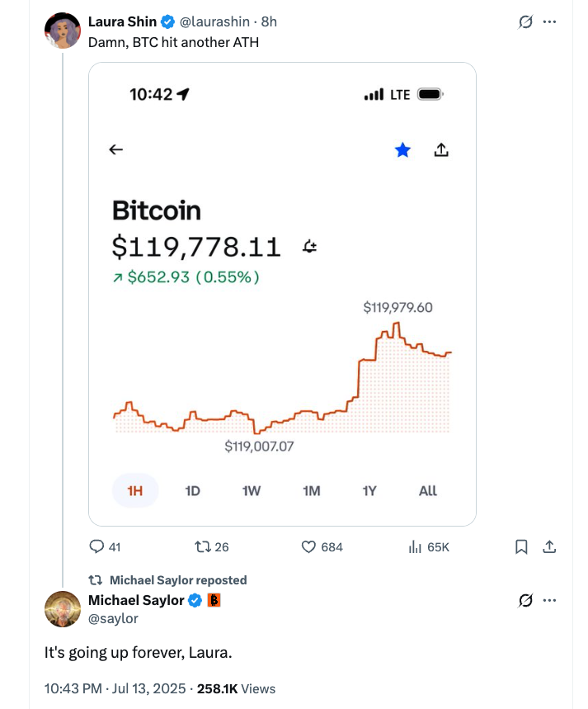588x709 pixels.
Task: Click Grok icon on Michael Saylor's tweet
Action: coord(525,600)
